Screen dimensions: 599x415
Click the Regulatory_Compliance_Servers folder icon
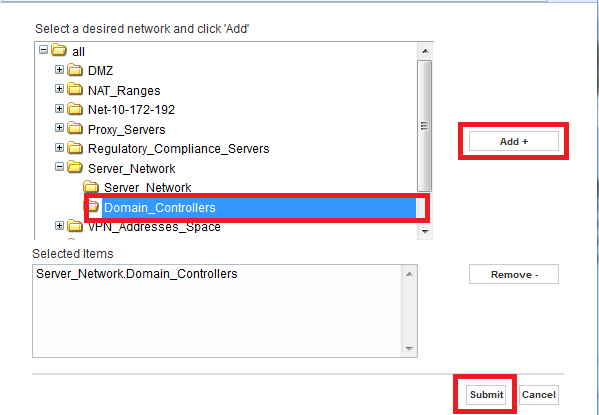coord(75,148)
